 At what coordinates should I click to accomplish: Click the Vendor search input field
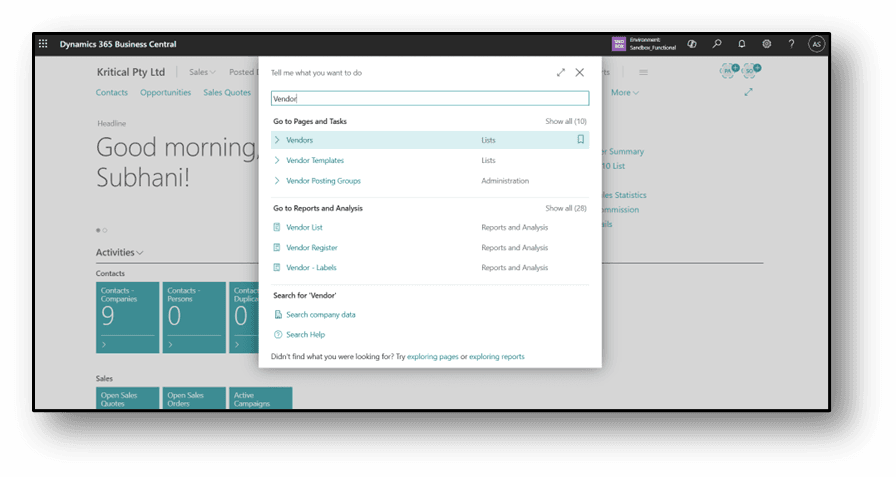point(430,99)
